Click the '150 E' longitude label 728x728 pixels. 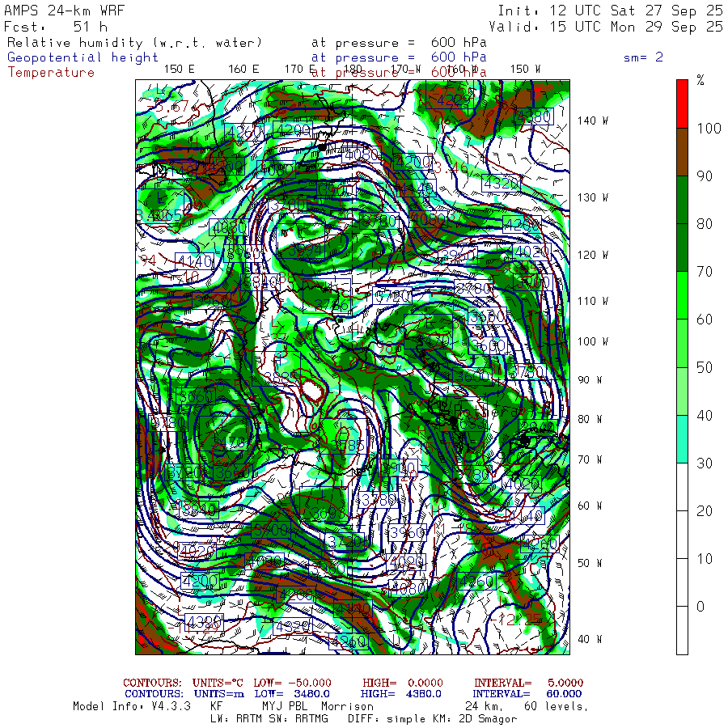click(179, 69)
